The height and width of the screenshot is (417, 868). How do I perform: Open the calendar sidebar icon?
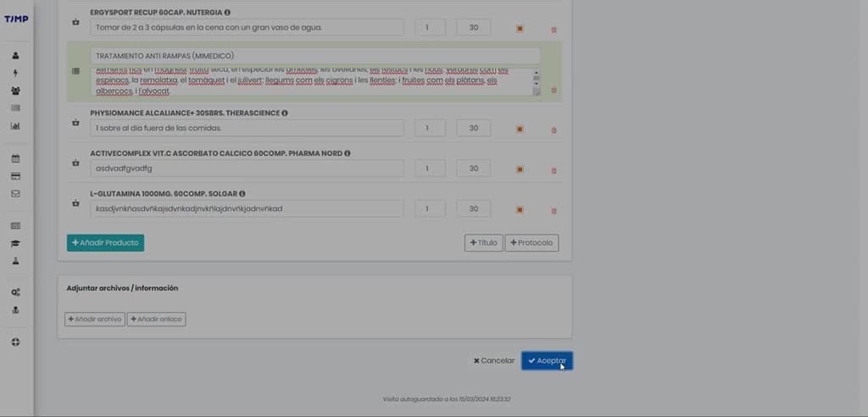(15, 159)
